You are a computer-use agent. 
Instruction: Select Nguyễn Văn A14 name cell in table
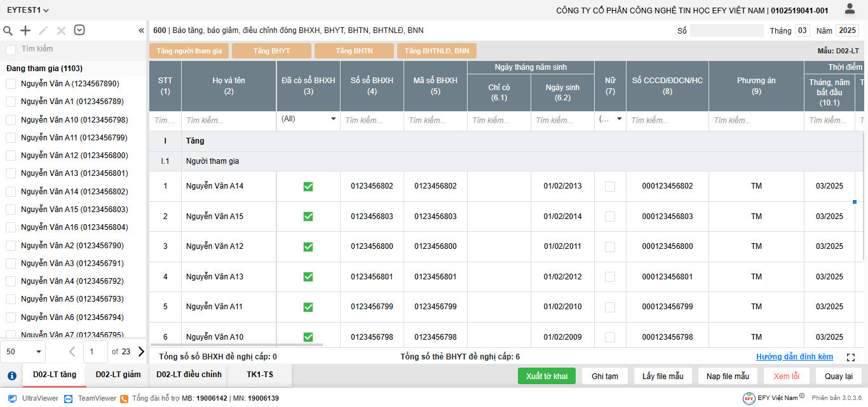(229, 186)
